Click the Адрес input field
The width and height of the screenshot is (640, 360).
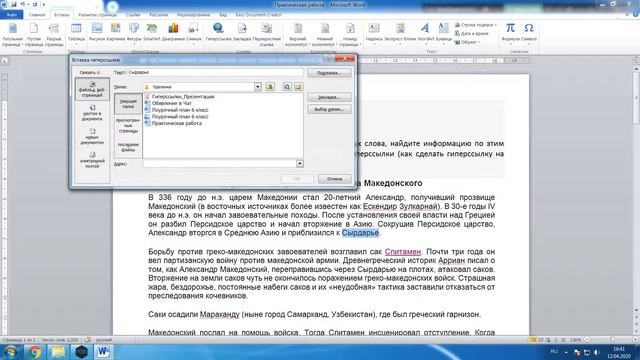[219, 164]
